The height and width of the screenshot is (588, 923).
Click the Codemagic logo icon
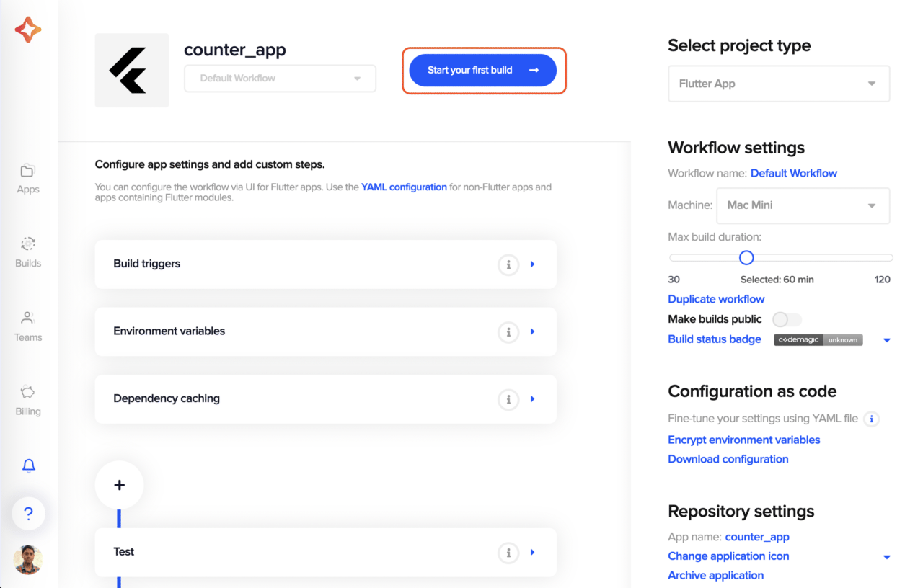coord(28,30)
